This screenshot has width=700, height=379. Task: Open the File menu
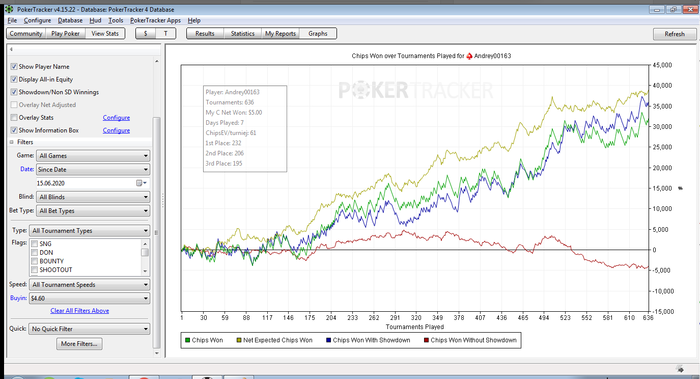12,21
